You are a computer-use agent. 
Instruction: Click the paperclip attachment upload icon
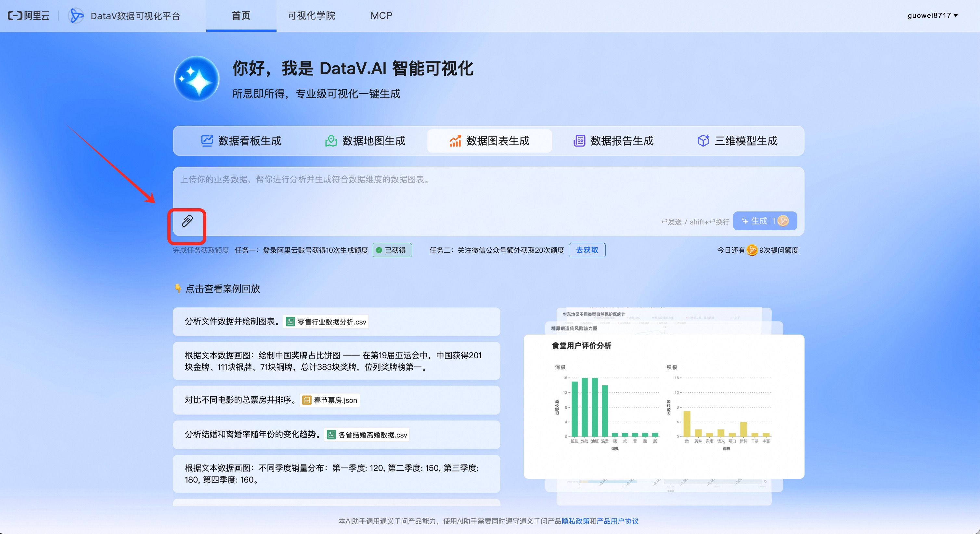(187, 221)
